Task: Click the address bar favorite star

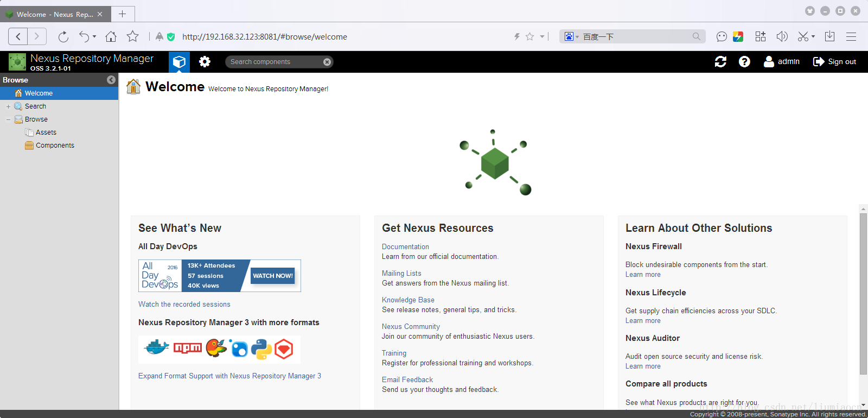Action: 530,36
